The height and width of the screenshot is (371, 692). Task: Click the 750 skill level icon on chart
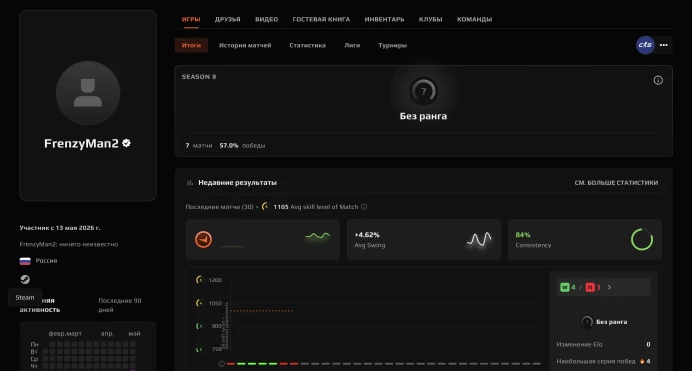199,349
